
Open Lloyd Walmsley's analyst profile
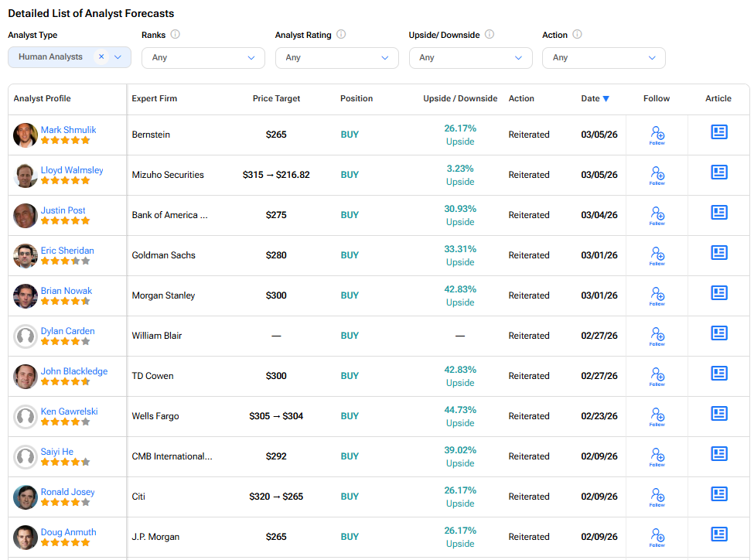[71, 169]
